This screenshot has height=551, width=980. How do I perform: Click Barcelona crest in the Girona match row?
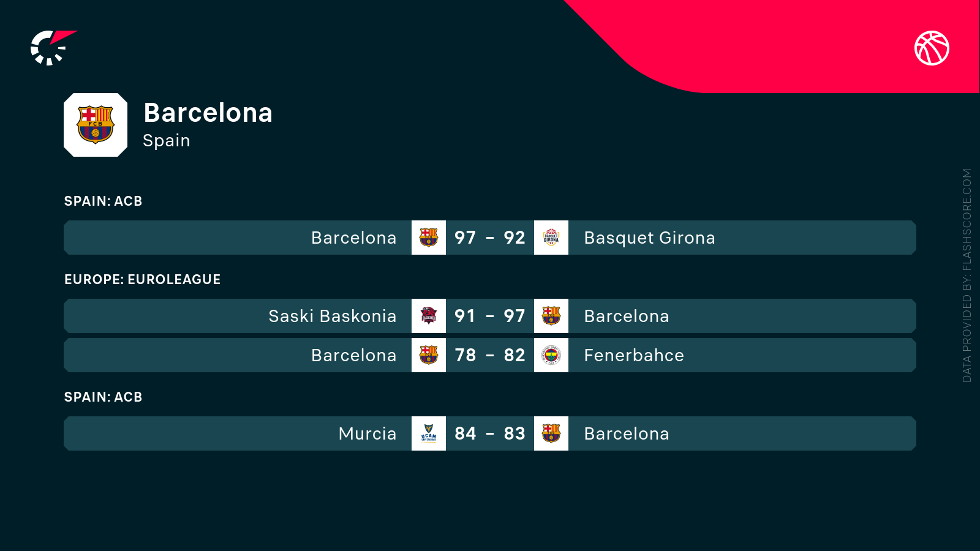pos(429,238)
